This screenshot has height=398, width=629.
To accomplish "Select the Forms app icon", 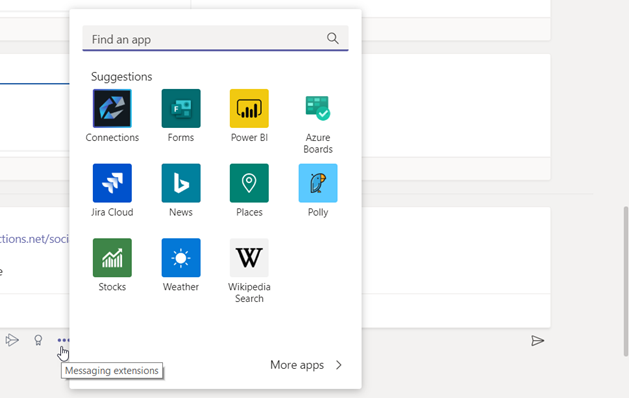I will coord(181,108).
